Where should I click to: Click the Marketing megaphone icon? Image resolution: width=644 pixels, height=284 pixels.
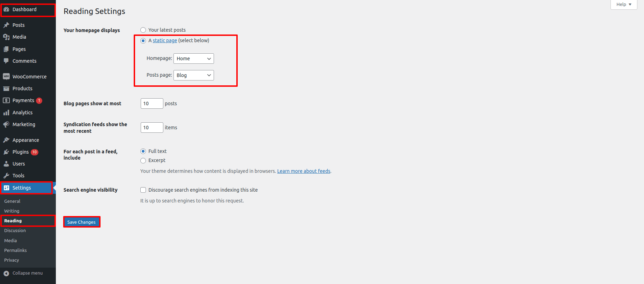tap(6, 124)
